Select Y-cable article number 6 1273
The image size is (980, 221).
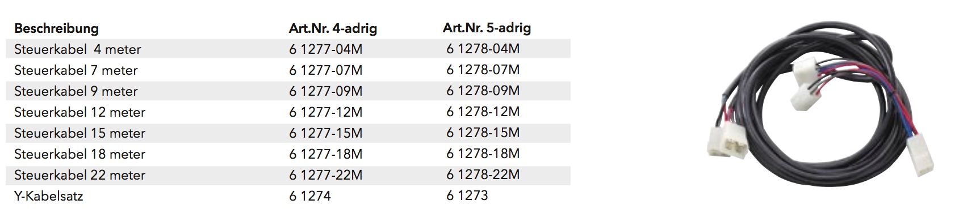[467, 195]
